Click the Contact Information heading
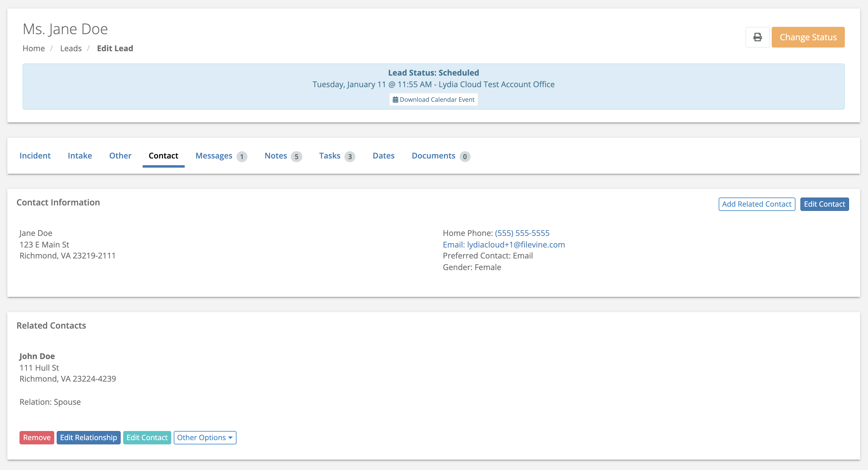 click(58, 202)
